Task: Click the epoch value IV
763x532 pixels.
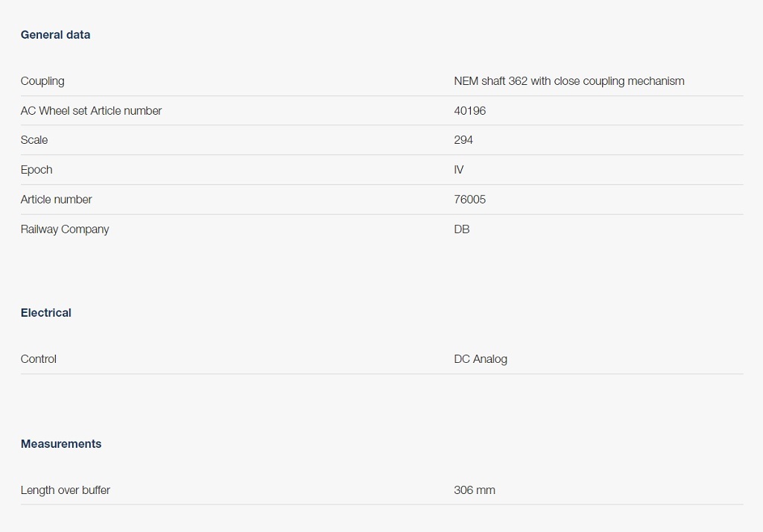Action: click(459, 170)
